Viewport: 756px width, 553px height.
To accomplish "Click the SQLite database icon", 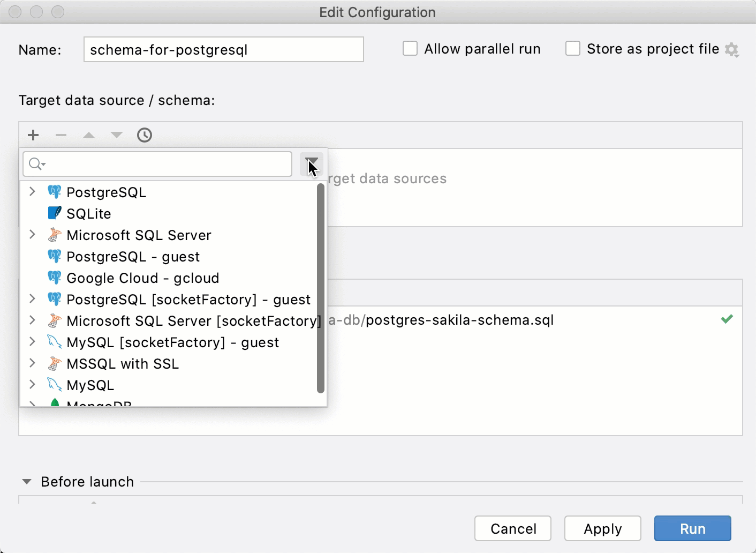I will [x=54, y=213].
